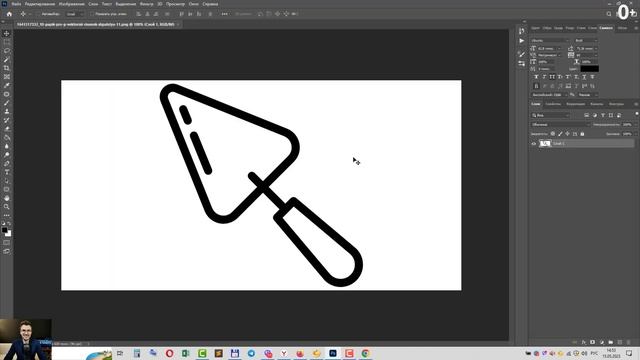Select the History Brush tool
Screen dimensions: 640x360
pyautogui.click(x=7, y=120)
